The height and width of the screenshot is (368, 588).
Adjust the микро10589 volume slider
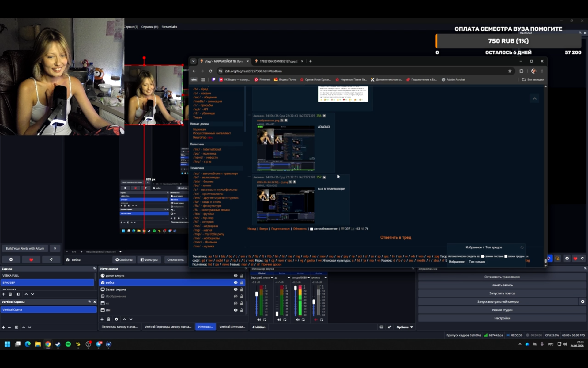295,288
